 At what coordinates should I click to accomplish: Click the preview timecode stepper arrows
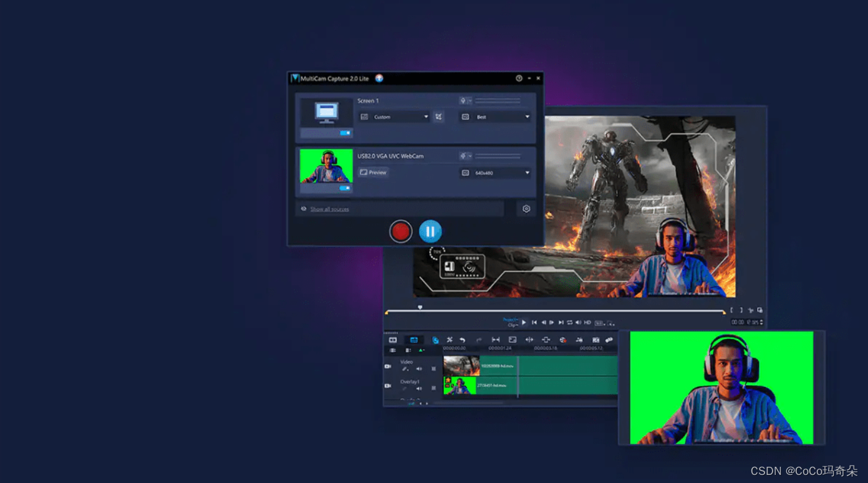pyautogui.click(x=761, y=322)
